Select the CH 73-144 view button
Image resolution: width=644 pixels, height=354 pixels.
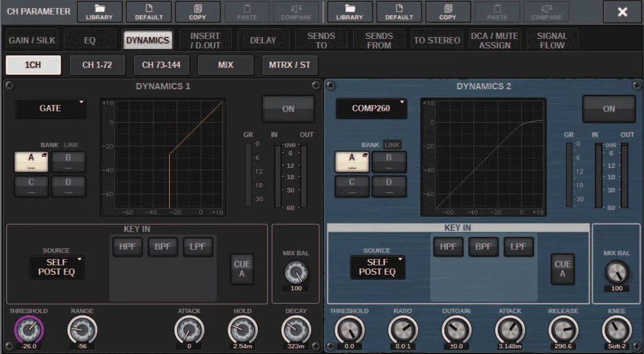click(x=162, y=65)
